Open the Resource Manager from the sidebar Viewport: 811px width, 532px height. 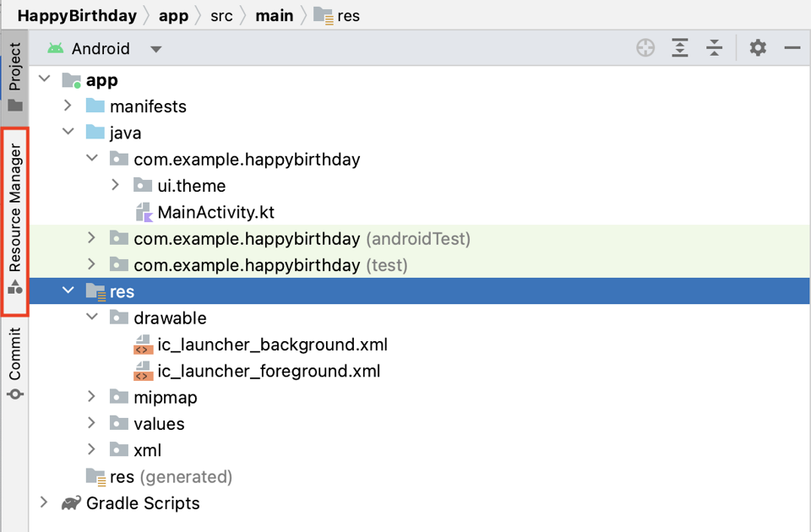click(14, 211)
